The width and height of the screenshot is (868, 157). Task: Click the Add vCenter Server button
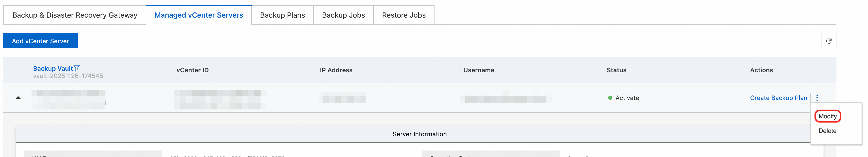coord(40,41)
